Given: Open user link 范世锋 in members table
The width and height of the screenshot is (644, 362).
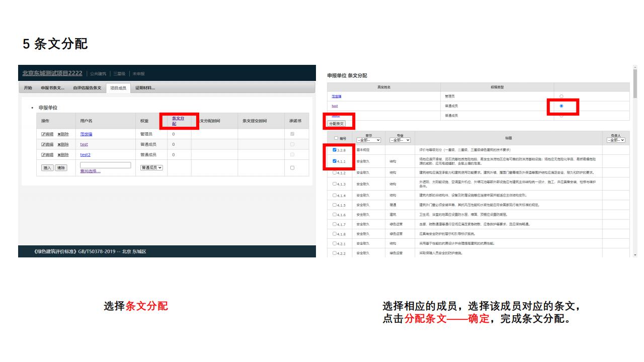Looking at the screenshot, I should pyautogui.click(x=86, y=134).
